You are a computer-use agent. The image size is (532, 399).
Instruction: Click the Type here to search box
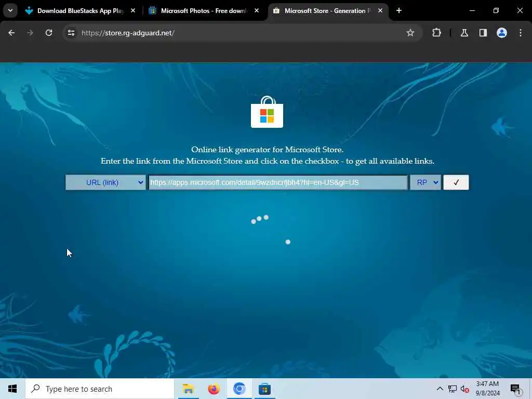click(100, 389)
